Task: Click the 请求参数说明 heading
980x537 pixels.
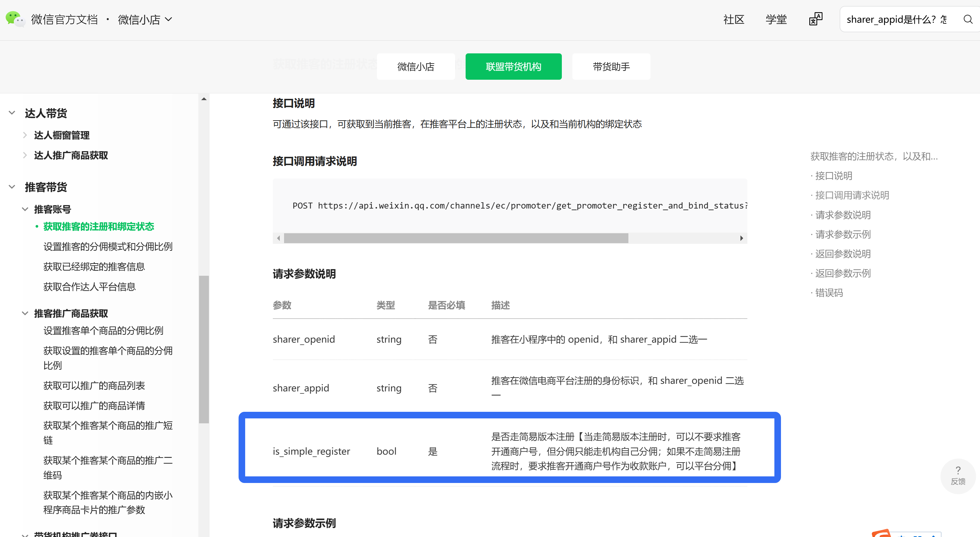Action: pyautogui.click(x=304, y=274)
